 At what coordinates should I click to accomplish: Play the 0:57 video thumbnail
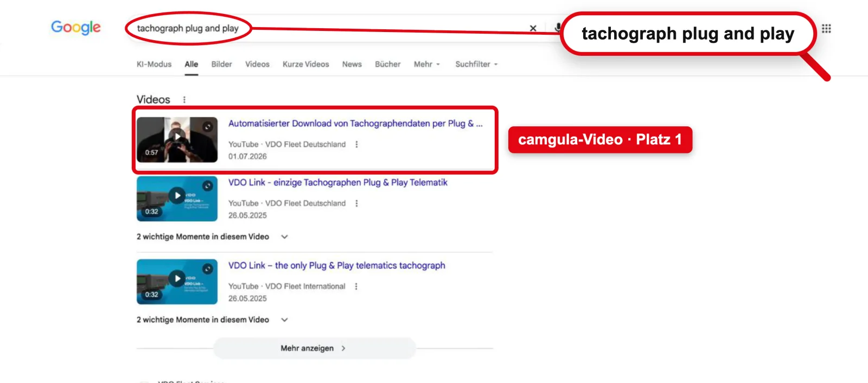click(177, 139)
